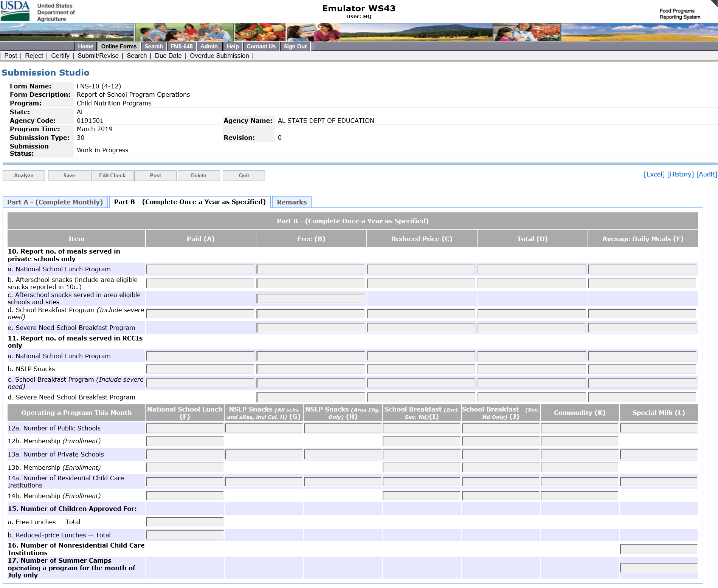Viewport: 718px width, 588px height.
Task: Click Free (B) field for 10c area eligible snacks
Action: [310, 299]
